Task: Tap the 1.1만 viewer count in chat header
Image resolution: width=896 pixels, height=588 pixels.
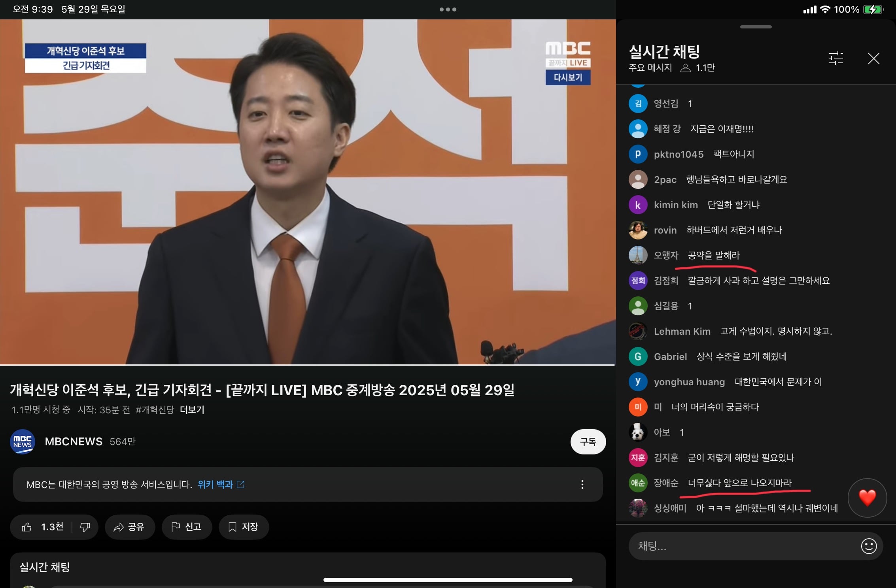Action: (698, 68)
